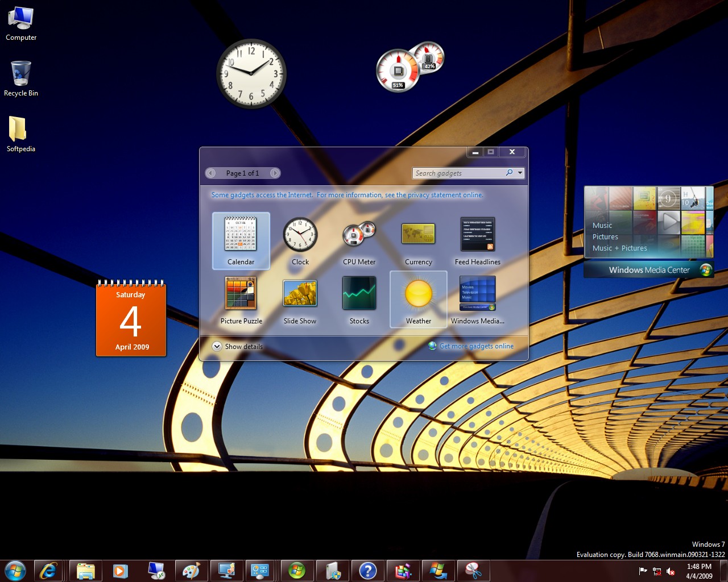
Task: Go to next page of gadgets
Action: [275, 173]
